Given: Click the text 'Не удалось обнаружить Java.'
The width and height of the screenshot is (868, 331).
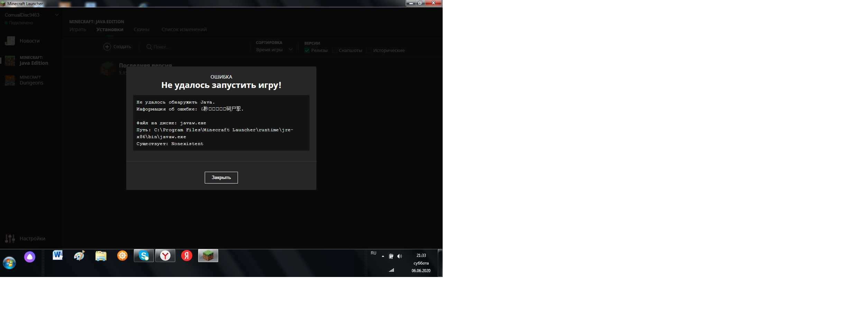Looking at the screenshot, I should tap(176, 102).
